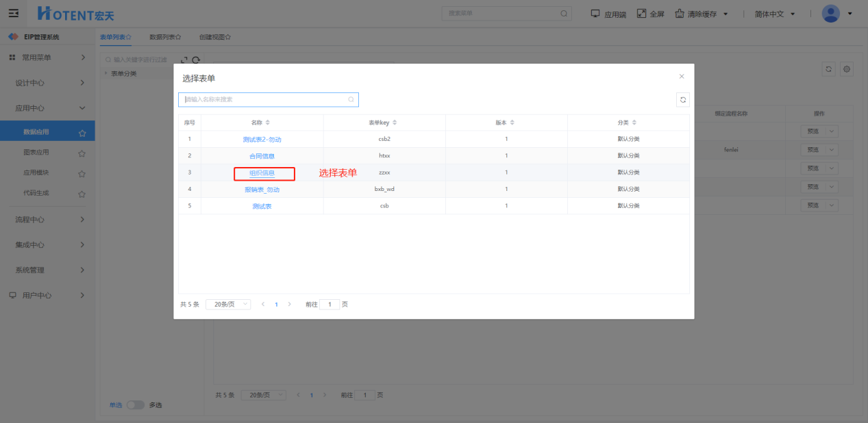Toggle the 单选/多选 switch
Image resolution: width=868 pixels, height=423 pixels.
[x=135, y=405]
